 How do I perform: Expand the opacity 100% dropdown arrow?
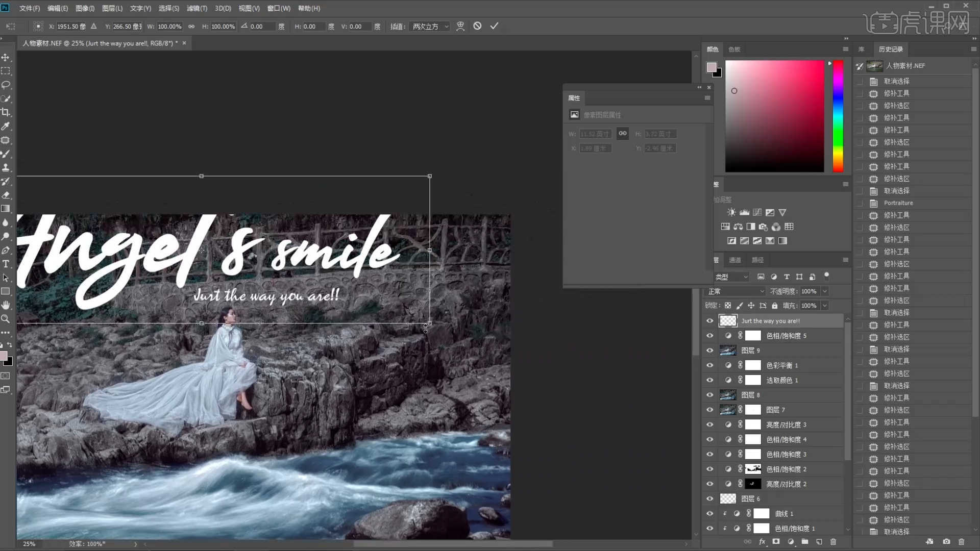click(x=824, y=291)
